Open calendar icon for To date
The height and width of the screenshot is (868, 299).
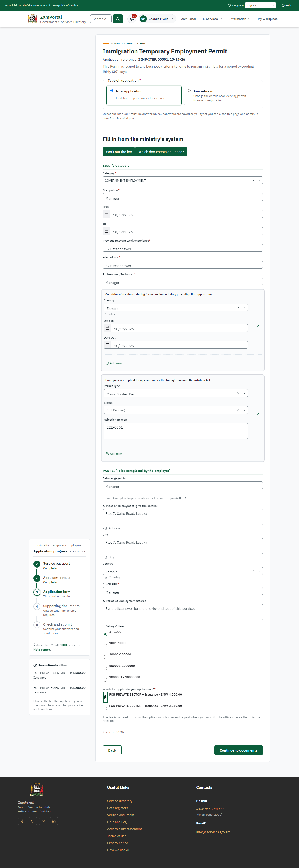tap(107, 231)
